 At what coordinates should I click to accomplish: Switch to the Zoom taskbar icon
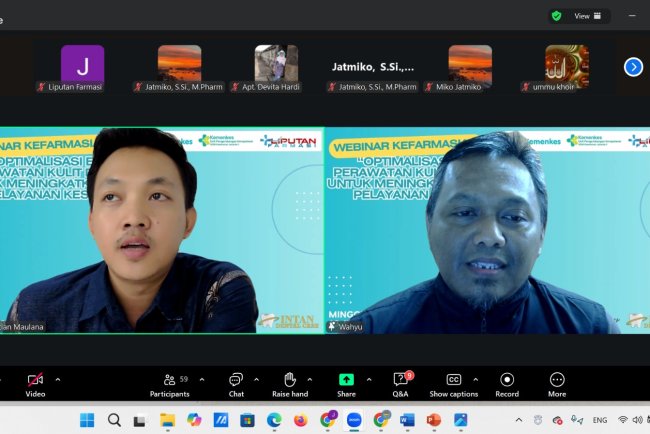point(354,420)
